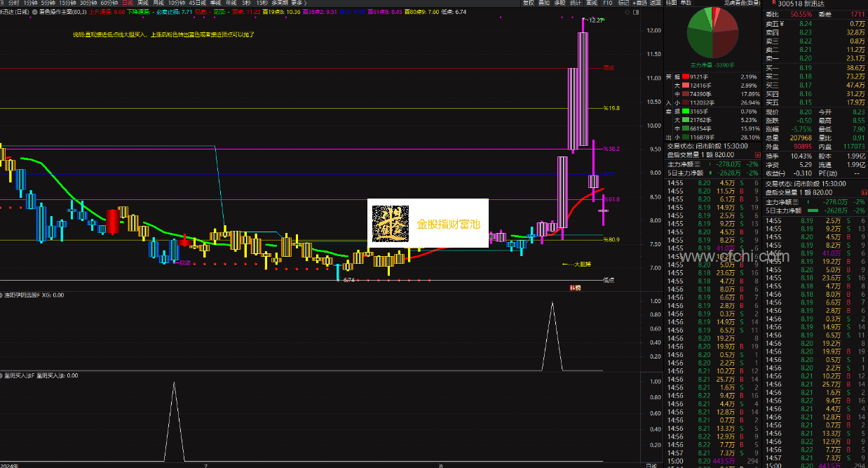The image size is (868, 468).
Task: Click the 画线 drawing tools button
Action: 592,3
